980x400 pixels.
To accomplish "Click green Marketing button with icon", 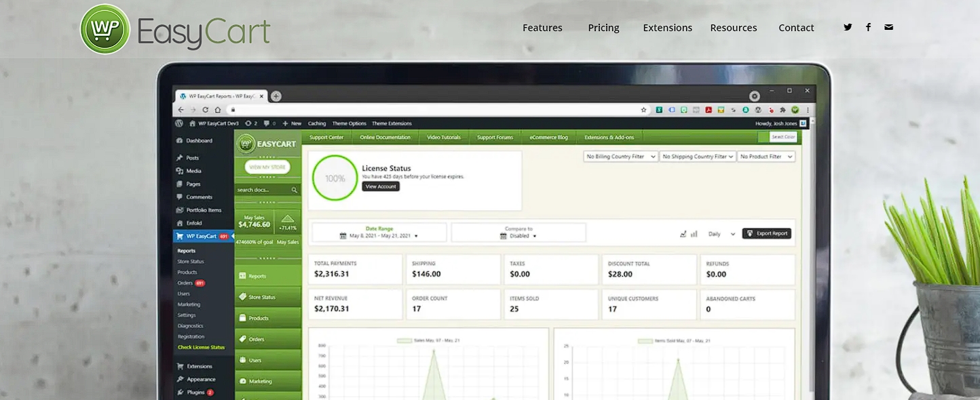I will (268, 381).
